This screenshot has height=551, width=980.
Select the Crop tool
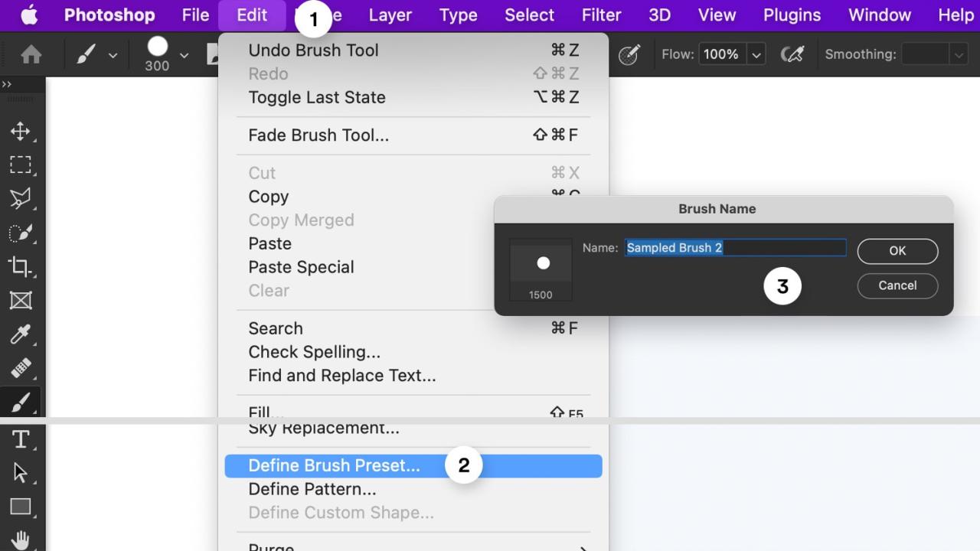(21, 266)
